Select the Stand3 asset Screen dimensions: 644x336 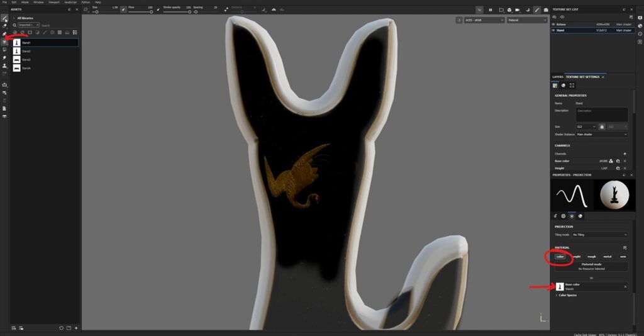45,60
